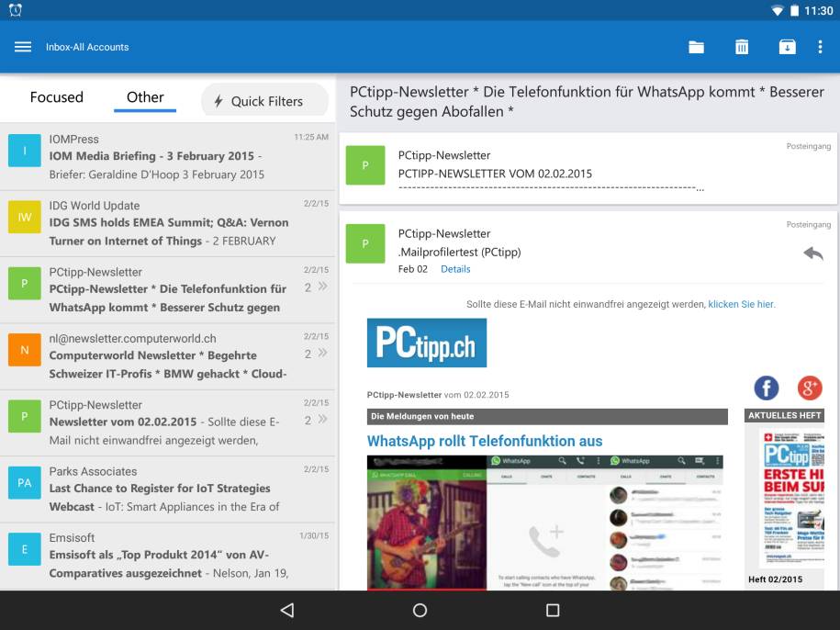Open the WhatsApp rollt Telefonfunktion aus headline
Viewport: 840px width, 630px height.
pyautogui.click(x=485, y=441)
